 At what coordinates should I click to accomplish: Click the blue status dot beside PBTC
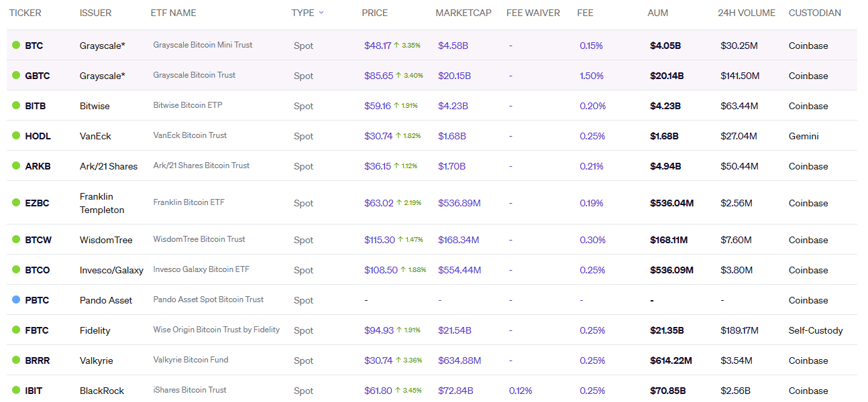pos(16,300)
